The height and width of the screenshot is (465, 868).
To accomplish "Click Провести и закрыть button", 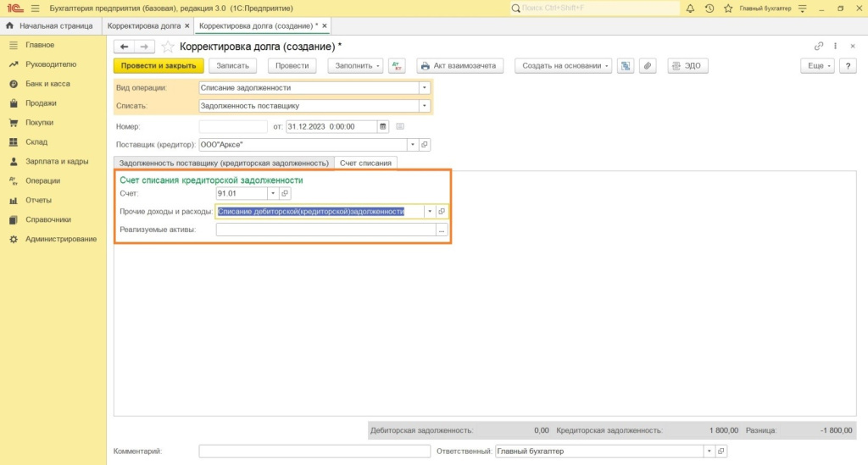I will [x=159, y=66].
